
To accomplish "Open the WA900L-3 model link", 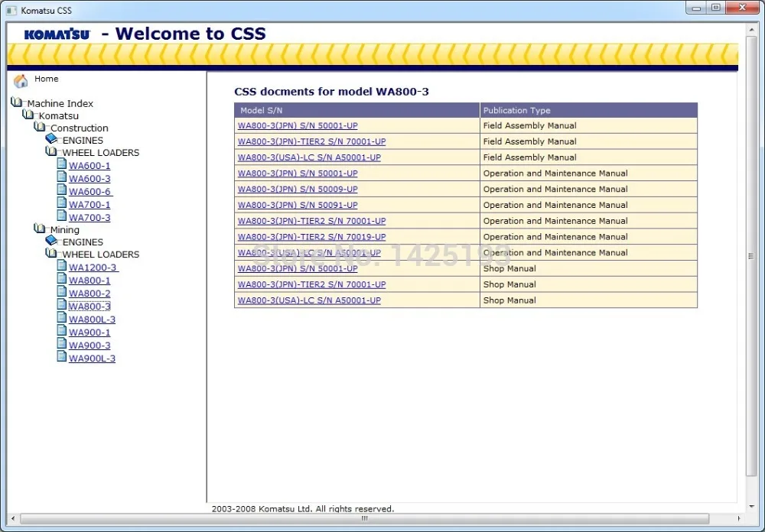I will [x=93, y=358].
